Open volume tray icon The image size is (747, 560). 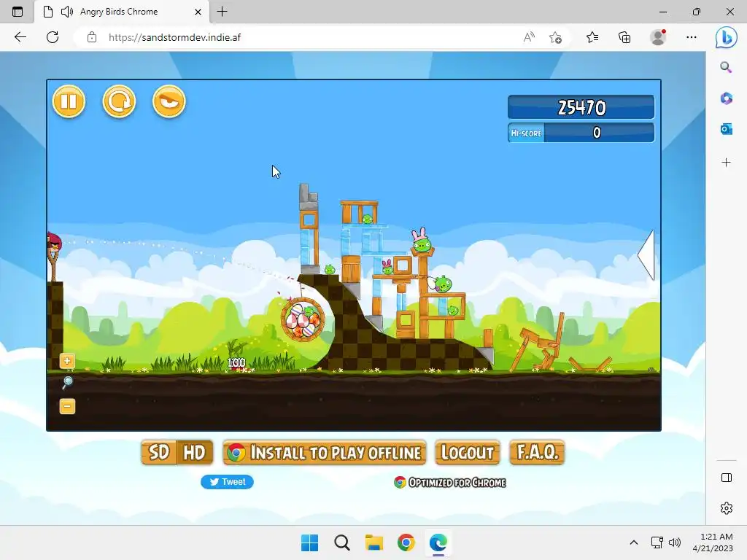tap(674, 542)
